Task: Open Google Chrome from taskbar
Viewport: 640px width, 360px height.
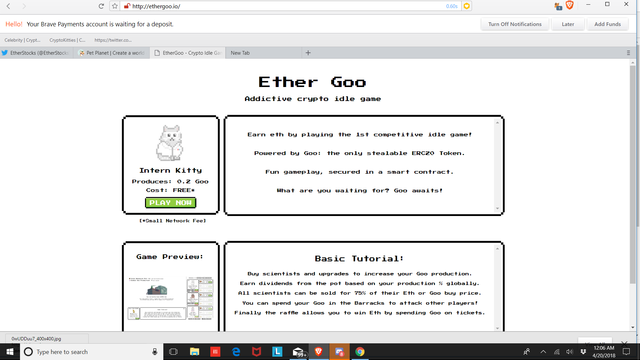Action: (360, 351)
